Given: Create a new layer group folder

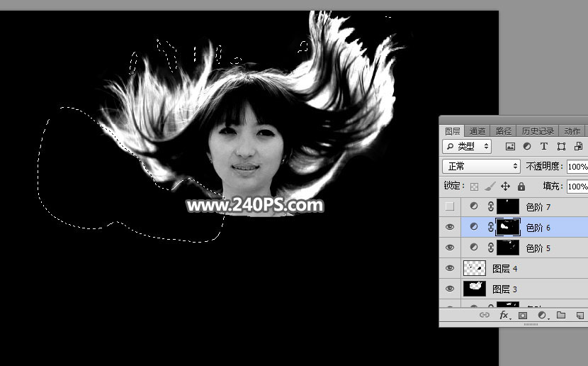Looking at the screenshot, I should (561, 315).
